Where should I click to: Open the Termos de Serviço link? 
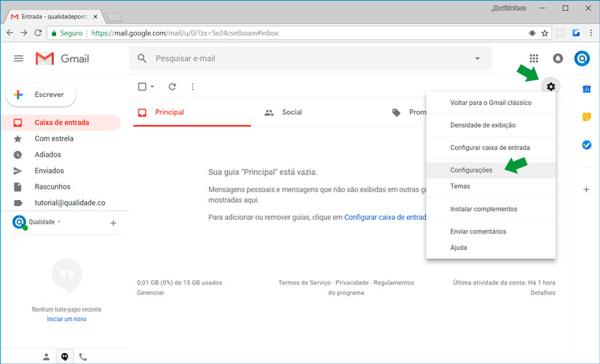click(304, 283)
